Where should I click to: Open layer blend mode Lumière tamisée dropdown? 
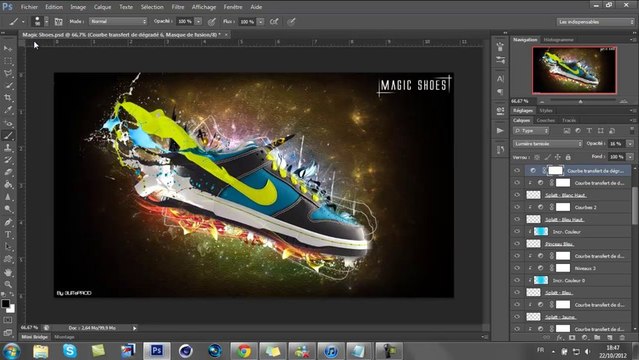[548, 144]
